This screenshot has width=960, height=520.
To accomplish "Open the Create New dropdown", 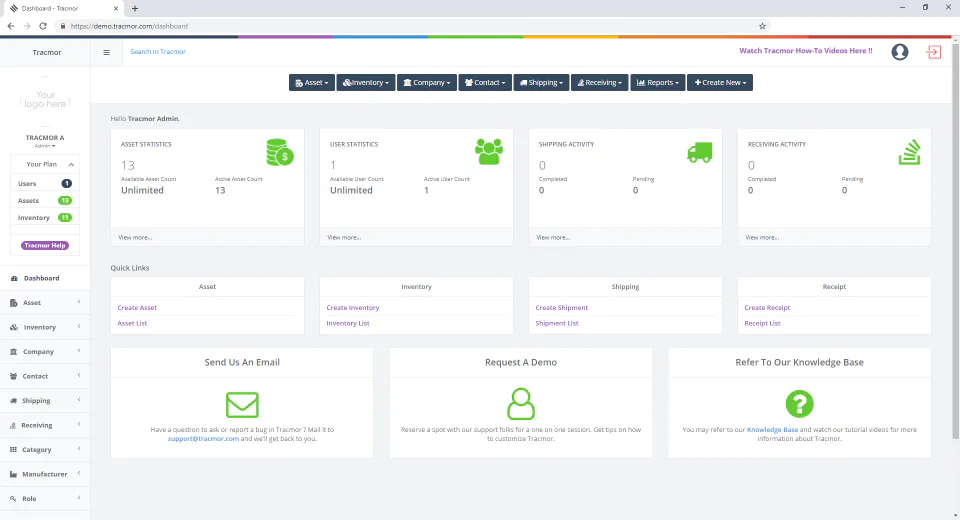I will (x=720, y=83).
